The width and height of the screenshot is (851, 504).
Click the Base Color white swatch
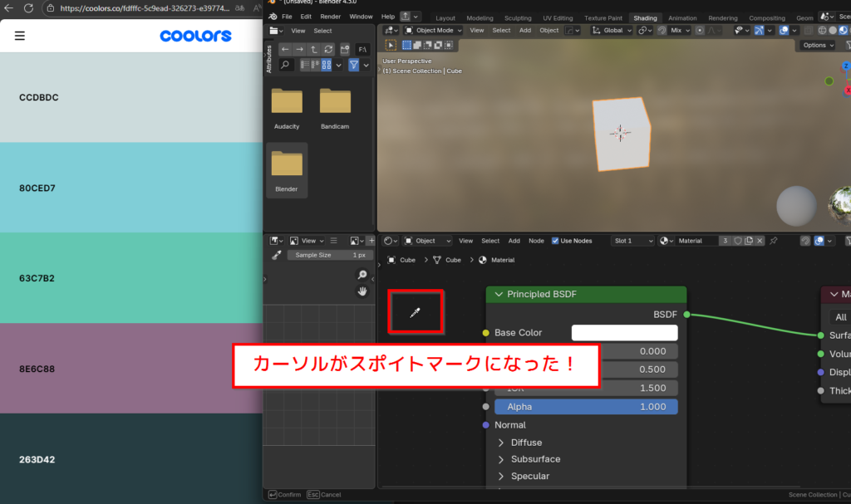624,332
